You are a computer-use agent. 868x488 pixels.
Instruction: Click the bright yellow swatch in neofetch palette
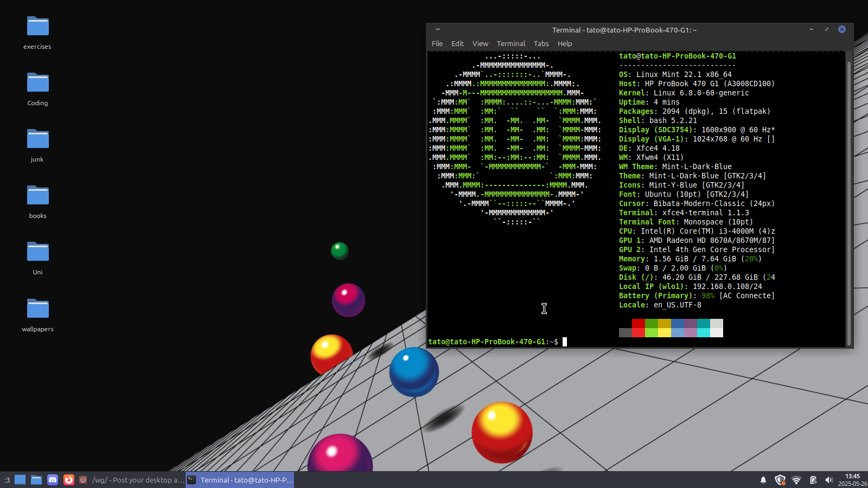(x=665, y=333)
